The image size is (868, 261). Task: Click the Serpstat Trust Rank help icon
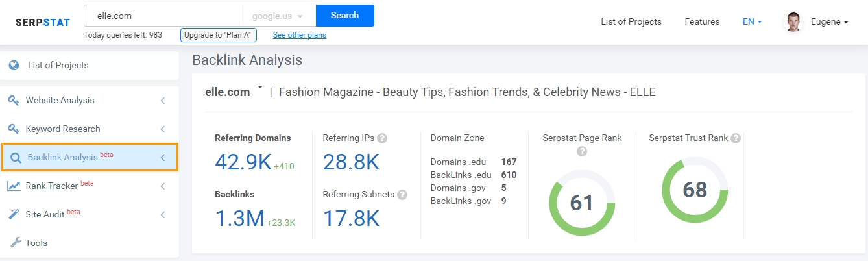pyautogui.click(x=735, y=138)
